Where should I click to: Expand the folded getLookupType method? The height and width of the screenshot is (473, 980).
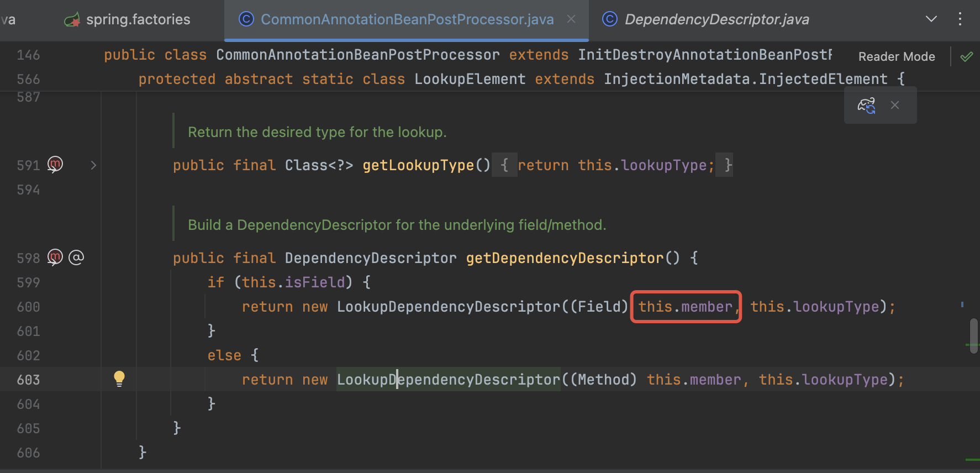click(x=93, y=165)
